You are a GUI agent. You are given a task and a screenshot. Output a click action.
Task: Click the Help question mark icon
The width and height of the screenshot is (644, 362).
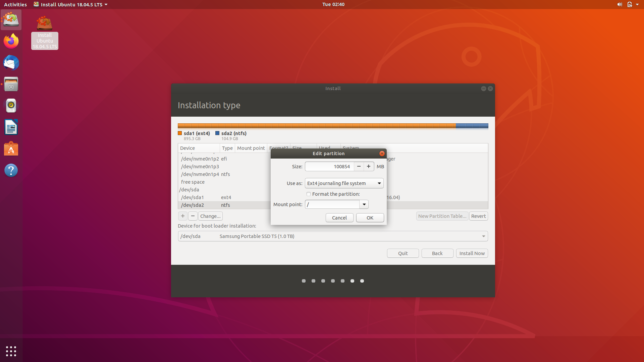(11, 170)
